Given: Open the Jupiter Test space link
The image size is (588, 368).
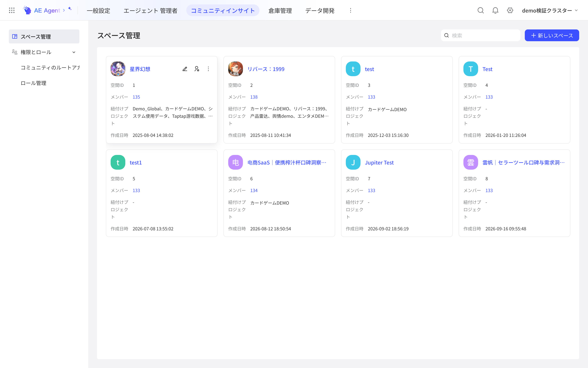Looking at the screenshot, I should (379, 163).
